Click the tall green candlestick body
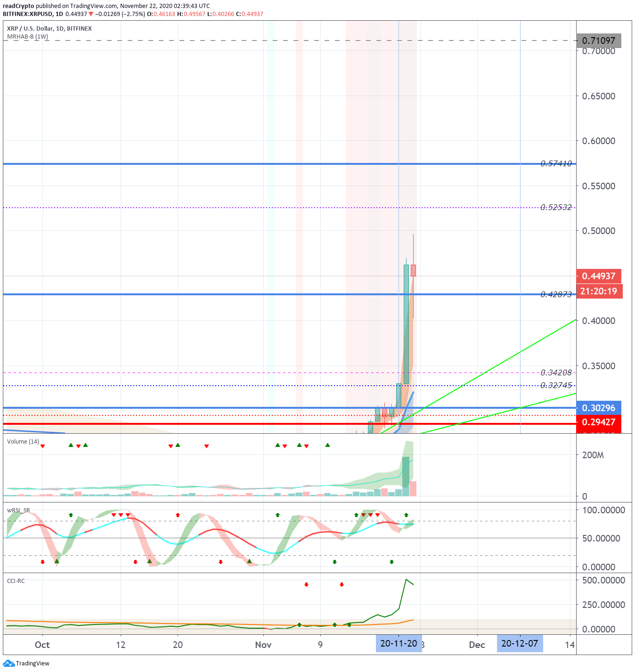Viewport: 635px width, 672px height. click(x=406, y=324)
